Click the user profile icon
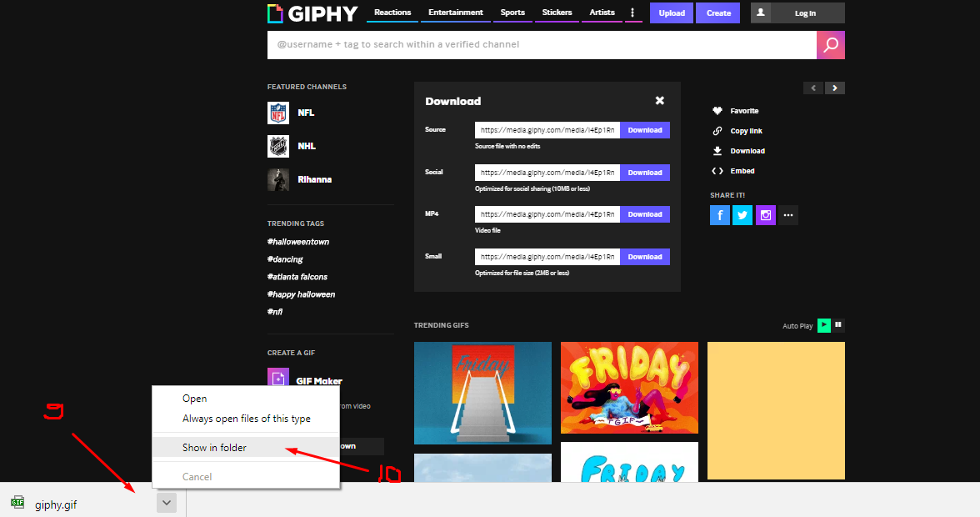The image size is (980, 517). pyautogui.click(x=761, y=13)
